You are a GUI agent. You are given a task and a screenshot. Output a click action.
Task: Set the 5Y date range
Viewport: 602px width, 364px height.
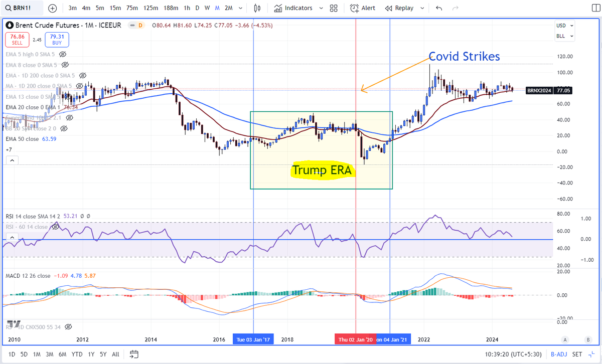tap(103, 354)
